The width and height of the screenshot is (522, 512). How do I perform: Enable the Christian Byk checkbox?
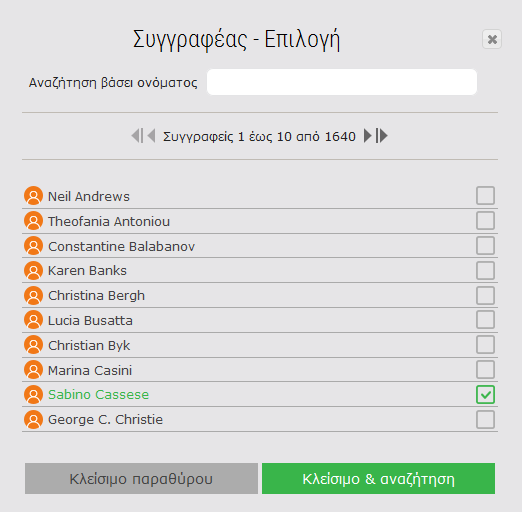[485, 345]
